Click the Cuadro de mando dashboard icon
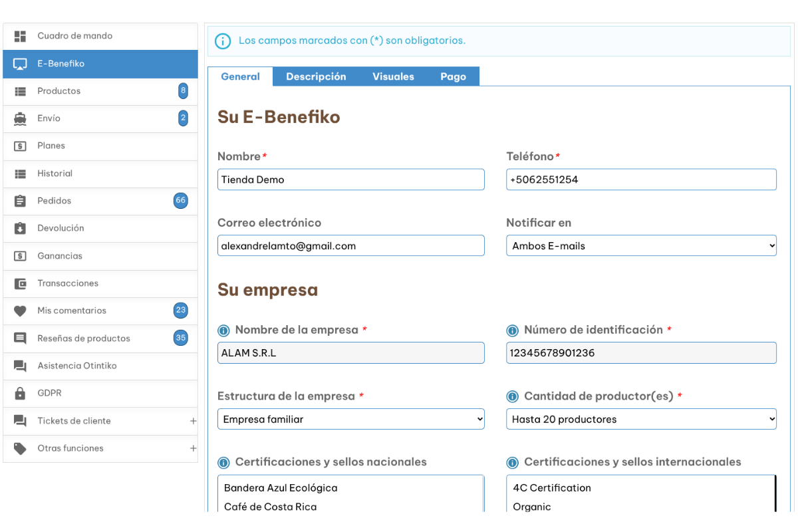This screenshot has height=532, width=798. tap(20, 36)
